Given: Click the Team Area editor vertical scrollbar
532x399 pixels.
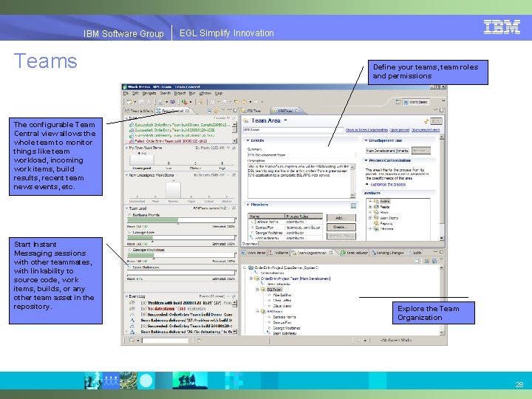Looking at the screenshot, I should 441,188.
